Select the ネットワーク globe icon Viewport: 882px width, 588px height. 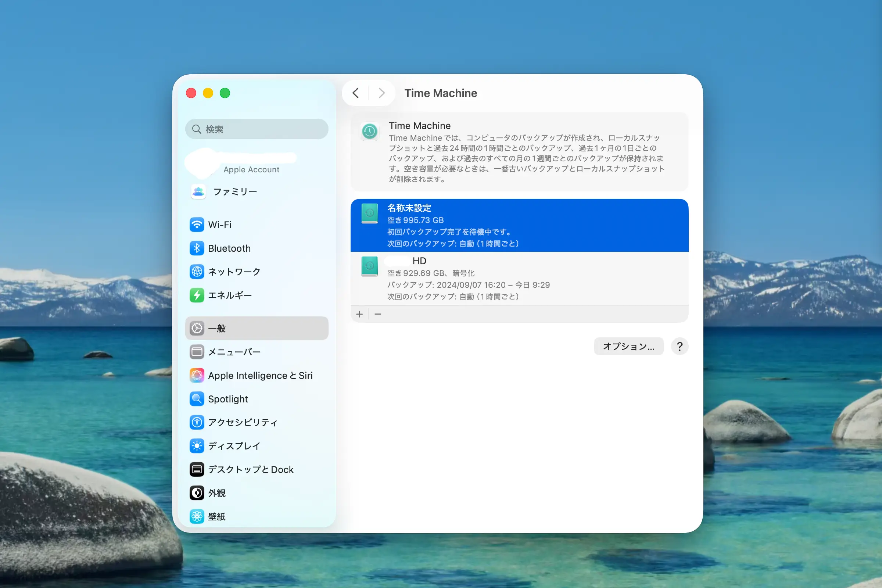click(197, 272)
